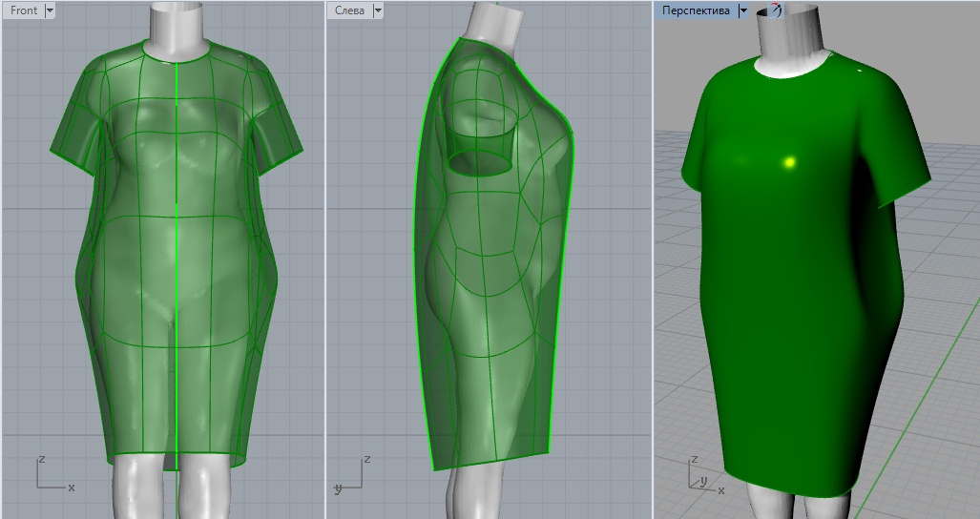Click the Front viewport title label
The width and height of the screenshot is (980, 519).
click(24, 10)
